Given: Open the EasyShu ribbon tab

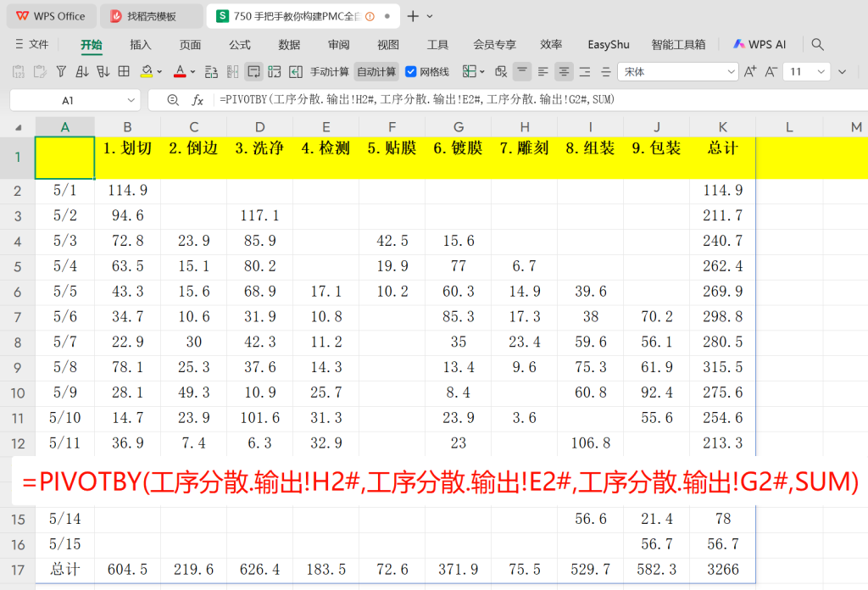Looking at the screenshot, I should click(x=609, y=45).
